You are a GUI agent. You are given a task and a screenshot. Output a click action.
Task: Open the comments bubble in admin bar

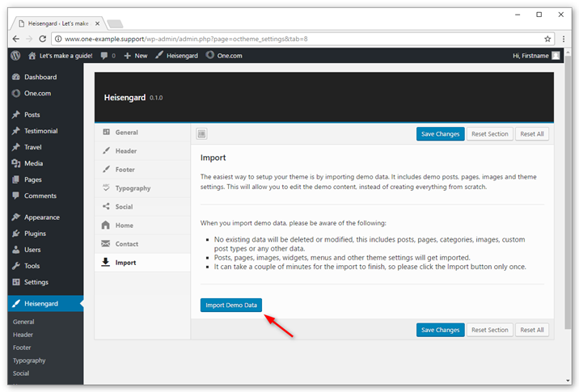coord(108,56)
